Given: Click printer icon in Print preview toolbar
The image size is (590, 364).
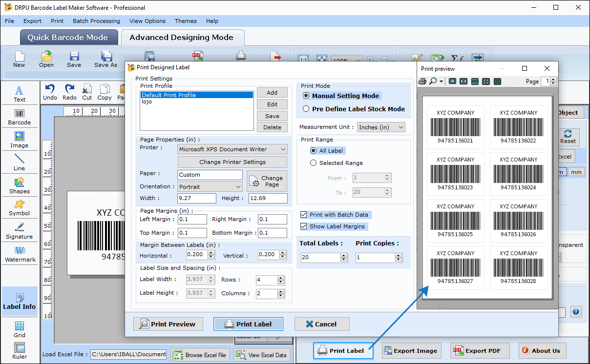Looking at the screenshot, I should click(422, 81).
